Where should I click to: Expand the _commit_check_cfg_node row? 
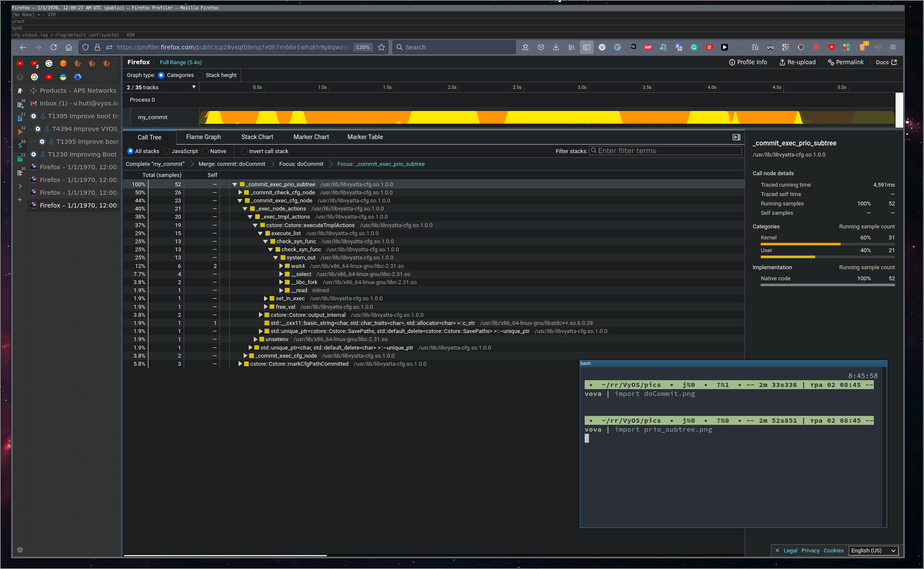coord(240,193)
